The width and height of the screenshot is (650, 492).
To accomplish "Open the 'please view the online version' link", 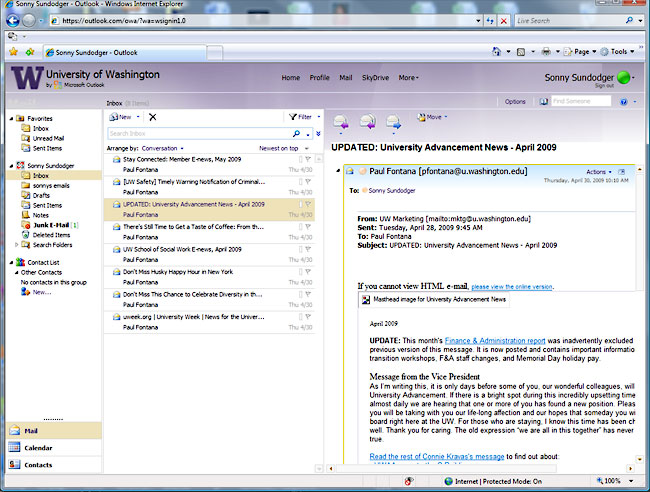I will click(x=512, y=287).
